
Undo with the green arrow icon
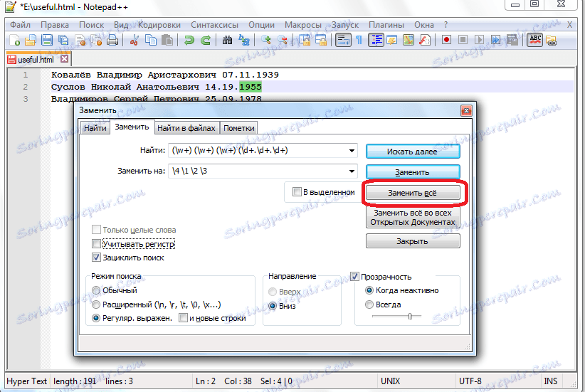(x=189, y=40)
